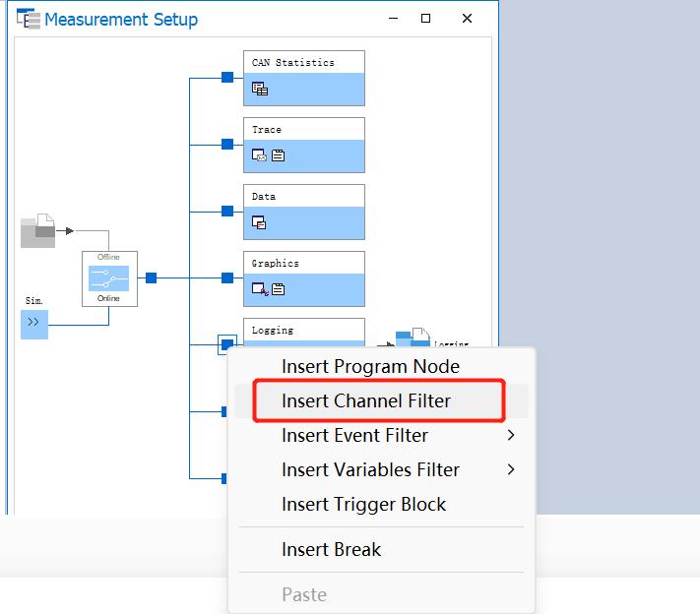
Task: Click the hotspot after the mode switch
Action: pyautogui.click(x=152, y=278)
